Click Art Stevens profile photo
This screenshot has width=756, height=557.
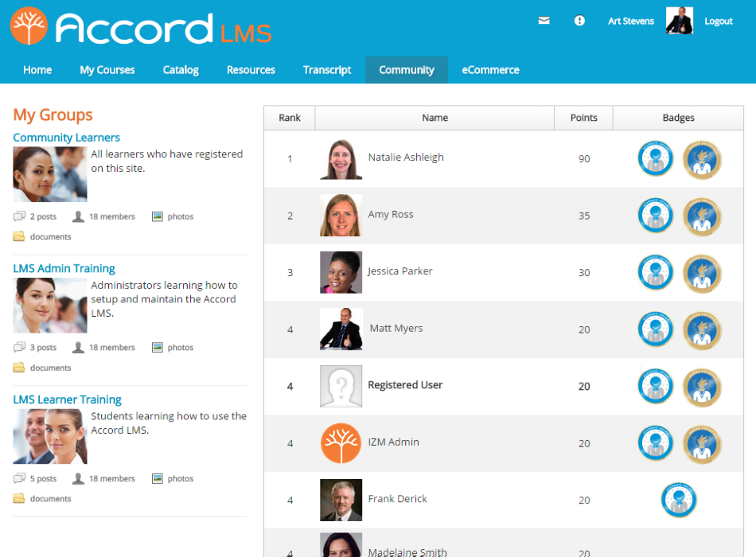click(680, 20)
